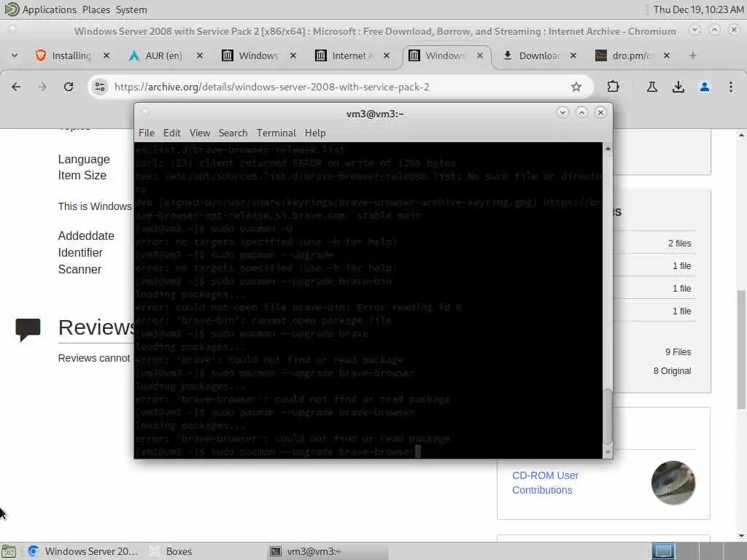Screen dimensions: 747x560
Task: Open tab search dropdown arrow
Action: 15,55
